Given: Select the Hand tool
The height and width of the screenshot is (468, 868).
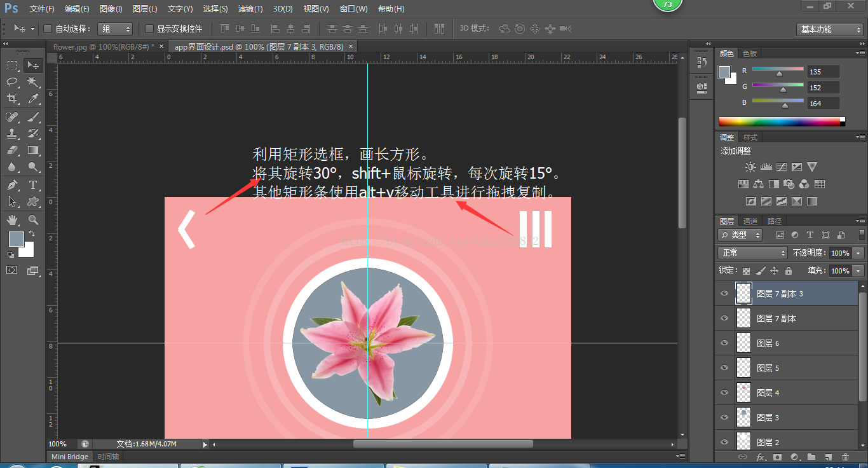Looking at the screenshot, I should 12,220.
